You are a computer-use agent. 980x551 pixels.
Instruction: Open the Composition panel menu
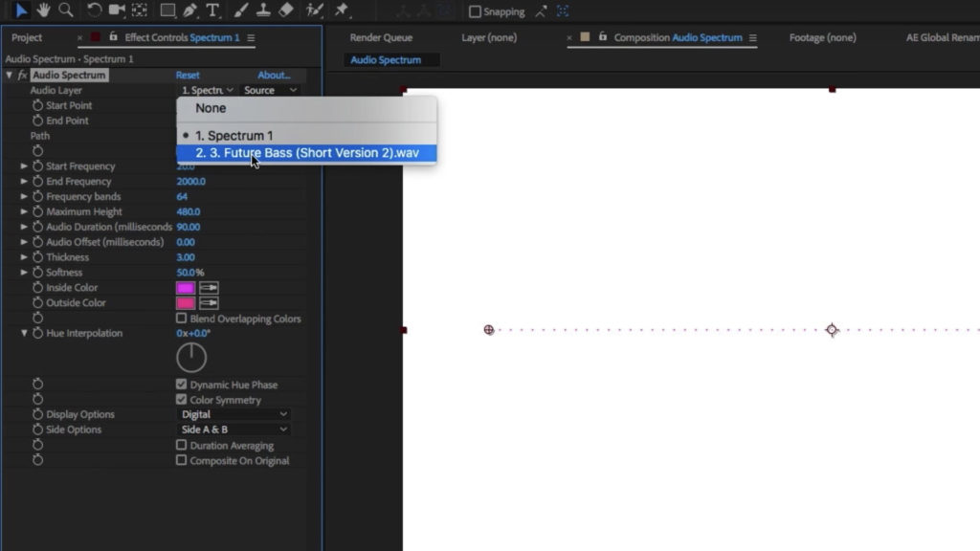(752, 38)
